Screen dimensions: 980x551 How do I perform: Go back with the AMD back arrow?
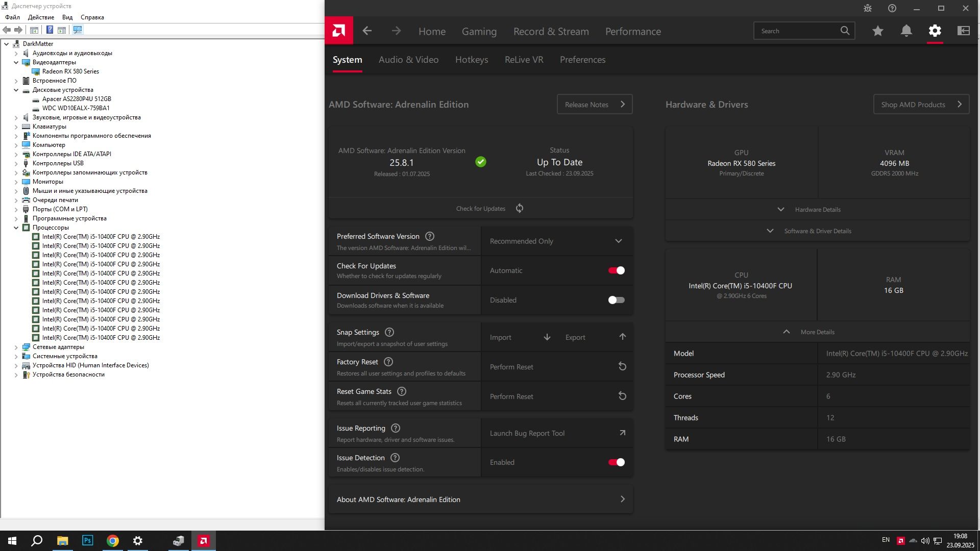click(367, 31)
